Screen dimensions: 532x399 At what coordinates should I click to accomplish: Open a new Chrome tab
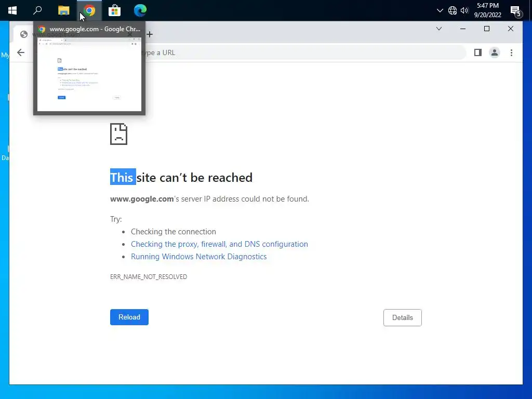pos(150,34)
